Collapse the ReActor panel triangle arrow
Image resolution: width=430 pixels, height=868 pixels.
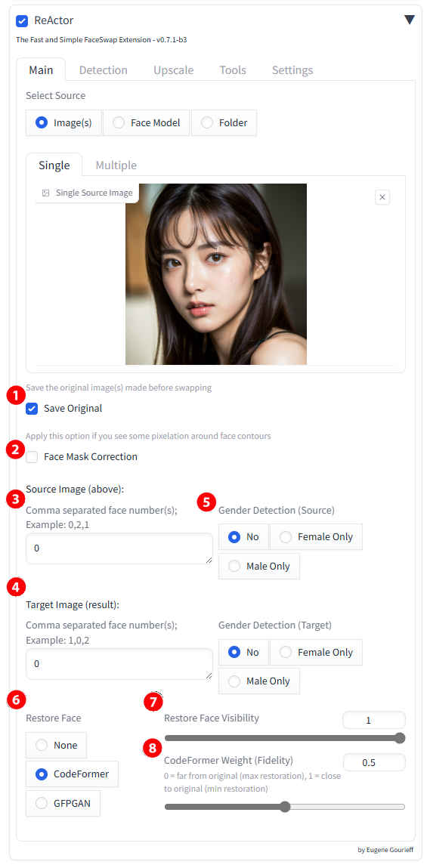pos(409,20)
